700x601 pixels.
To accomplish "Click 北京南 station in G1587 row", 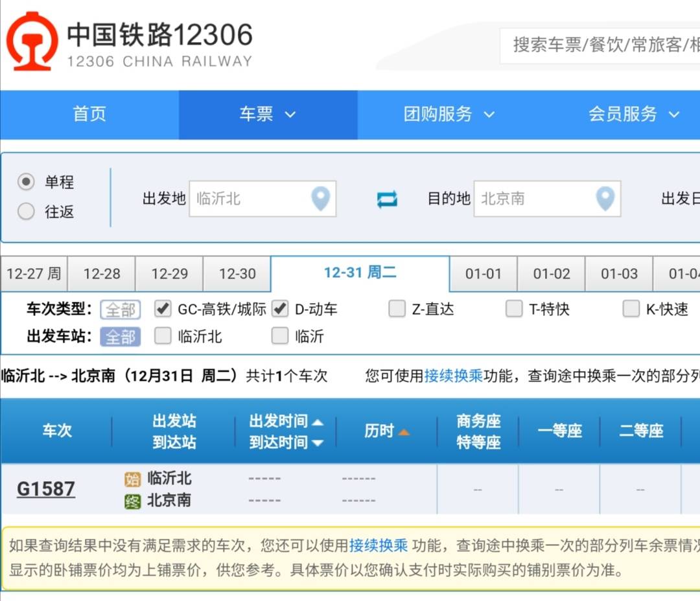I will coord(169,501).
